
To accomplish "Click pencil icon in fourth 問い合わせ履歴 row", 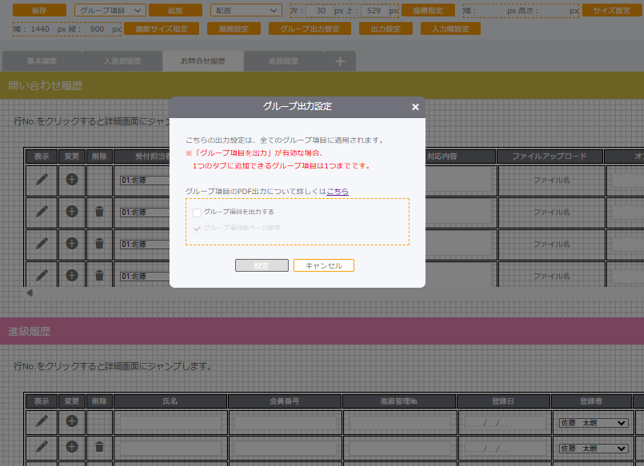I will 41,275.
